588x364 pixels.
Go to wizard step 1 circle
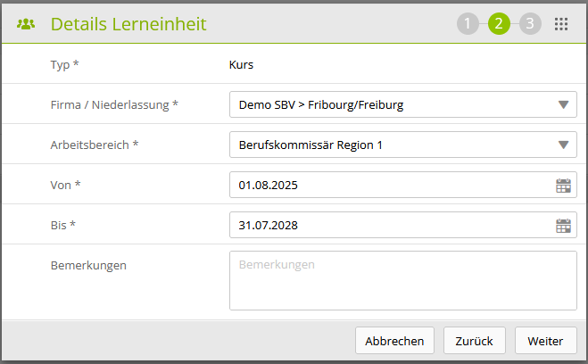pos(468,24)
